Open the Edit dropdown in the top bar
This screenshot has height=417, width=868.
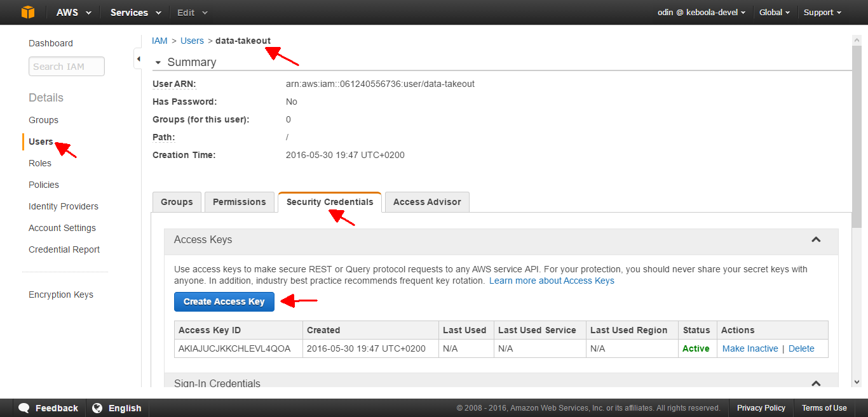point(193,13)
